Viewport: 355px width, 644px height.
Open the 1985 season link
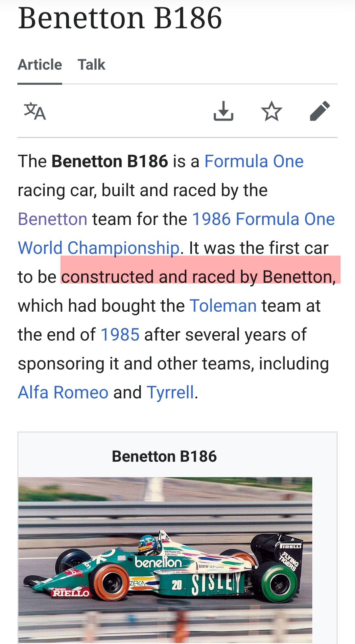click(x=120, y=335)
